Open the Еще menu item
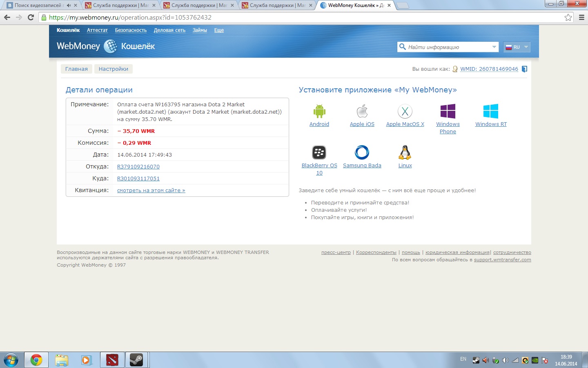The image size is (588, 368). click(219, 30)
